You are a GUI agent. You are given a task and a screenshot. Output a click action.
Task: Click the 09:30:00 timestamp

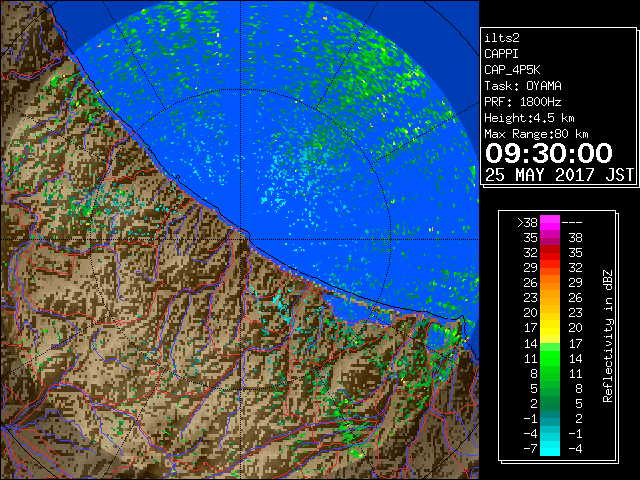click(549, 153)
